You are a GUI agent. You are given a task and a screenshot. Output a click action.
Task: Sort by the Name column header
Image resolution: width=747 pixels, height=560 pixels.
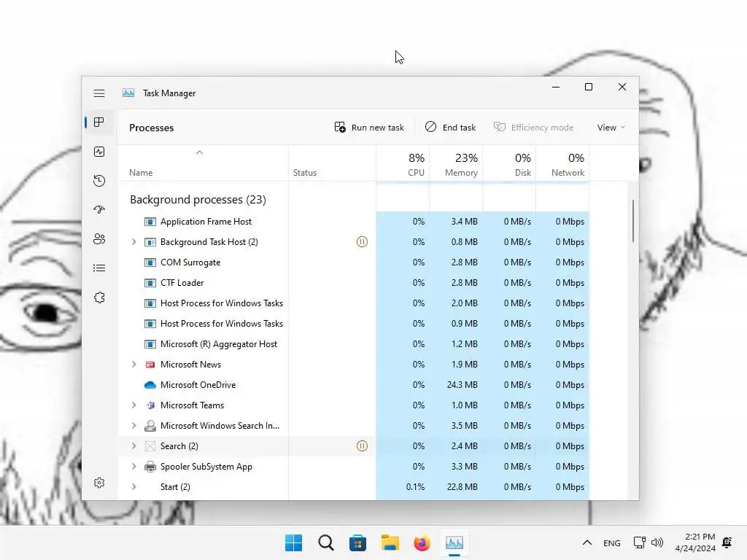coord(203,163)
